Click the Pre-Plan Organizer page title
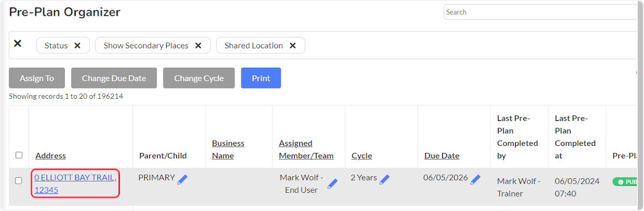Screen dimensions: 644x211 64,12
